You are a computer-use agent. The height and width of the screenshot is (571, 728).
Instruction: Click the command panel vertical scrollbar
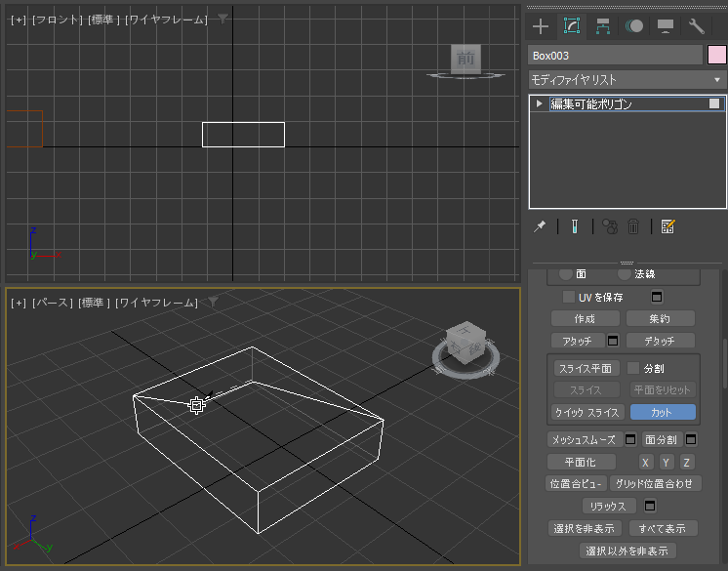coord(725,363)
